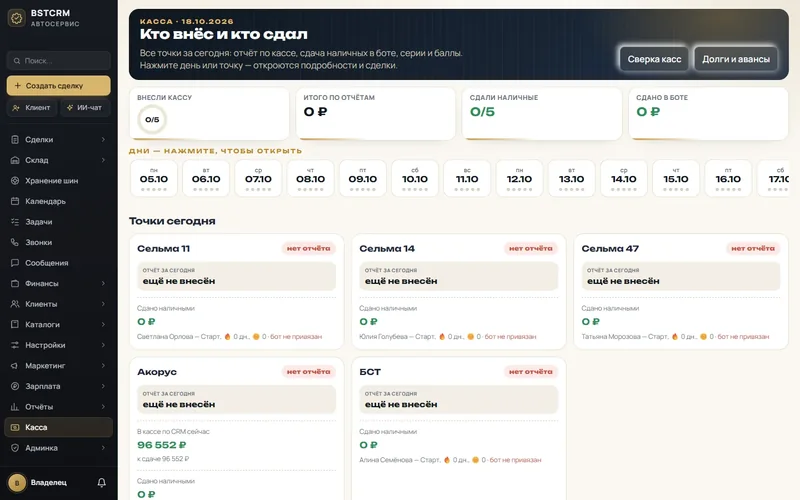Expand the Отчёты menu chevron
The height and width of the screenshot is (500, 800).
click(103, 407)
